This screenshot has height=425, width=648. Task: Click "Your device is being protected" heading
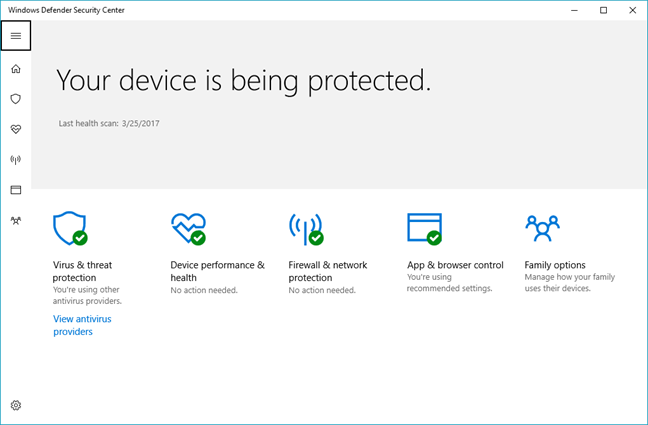(243, 81)
